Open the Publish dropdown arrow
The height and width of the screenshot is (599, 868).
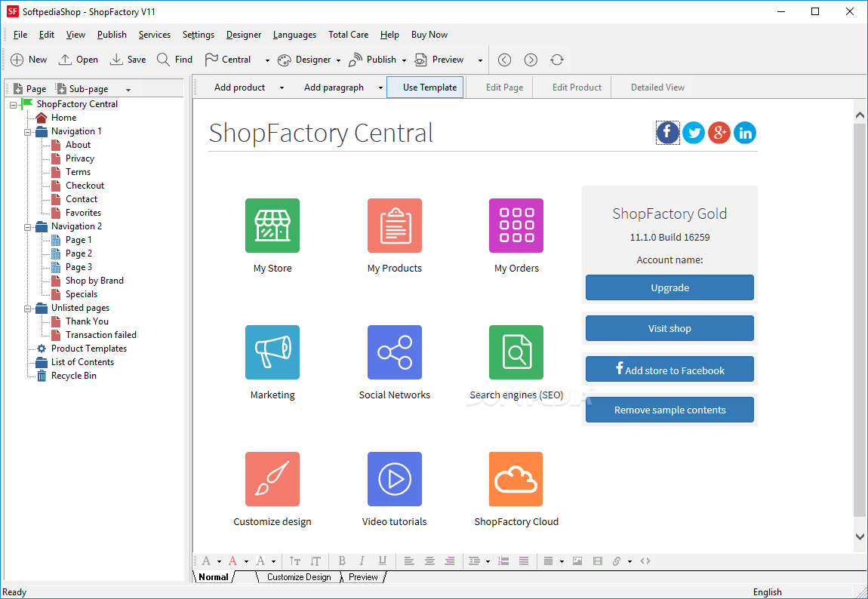[x=404, y=60]
